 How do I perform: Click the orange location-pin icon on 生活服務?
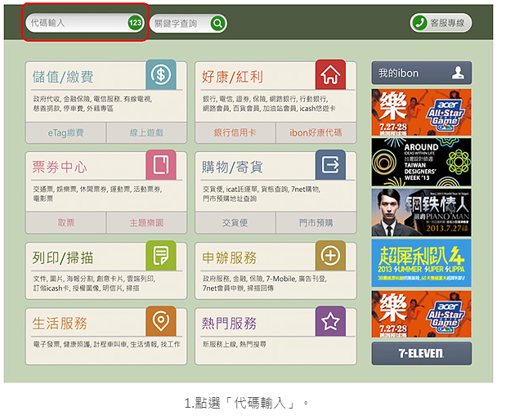coord(161,321)
